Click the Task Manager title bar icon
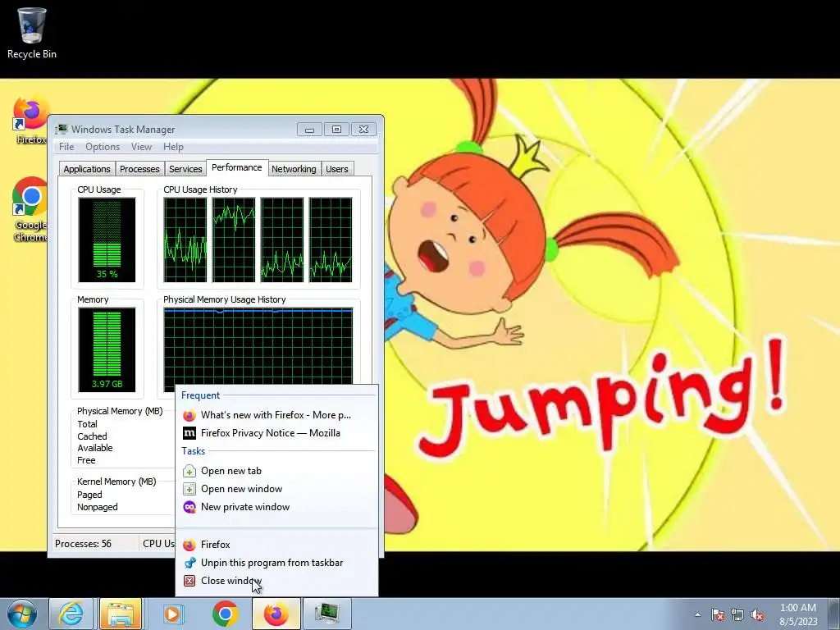 tap(62, 129)
